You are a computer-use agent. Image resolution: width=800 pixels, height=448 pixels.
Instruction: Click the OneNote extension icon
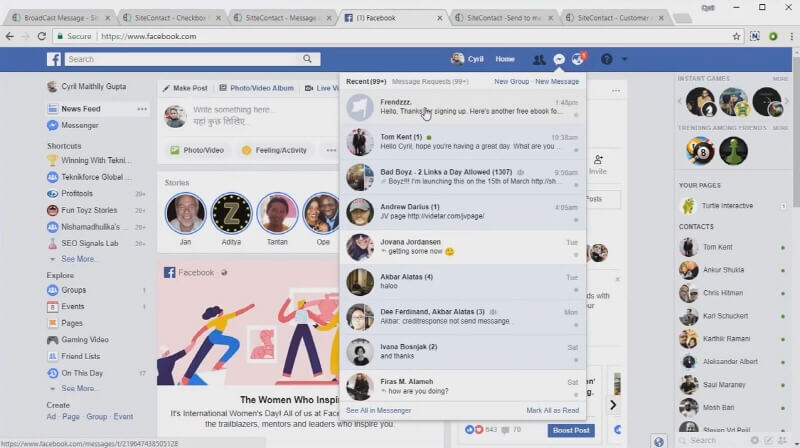click(755, 36)
